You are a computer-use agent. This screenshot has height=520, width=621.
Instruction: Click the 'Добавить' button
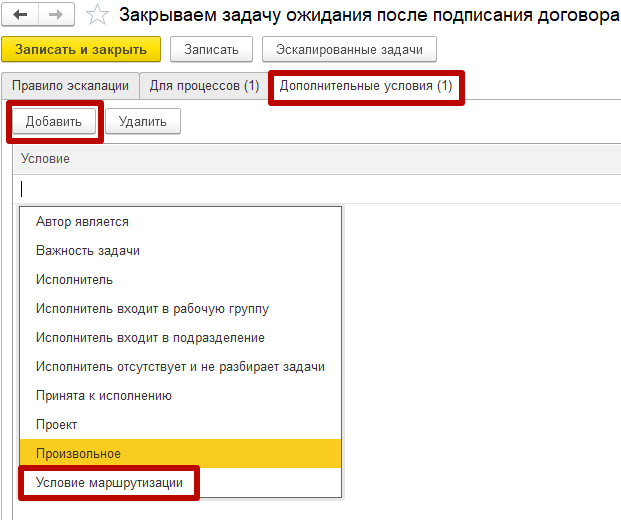pos(54,121)
